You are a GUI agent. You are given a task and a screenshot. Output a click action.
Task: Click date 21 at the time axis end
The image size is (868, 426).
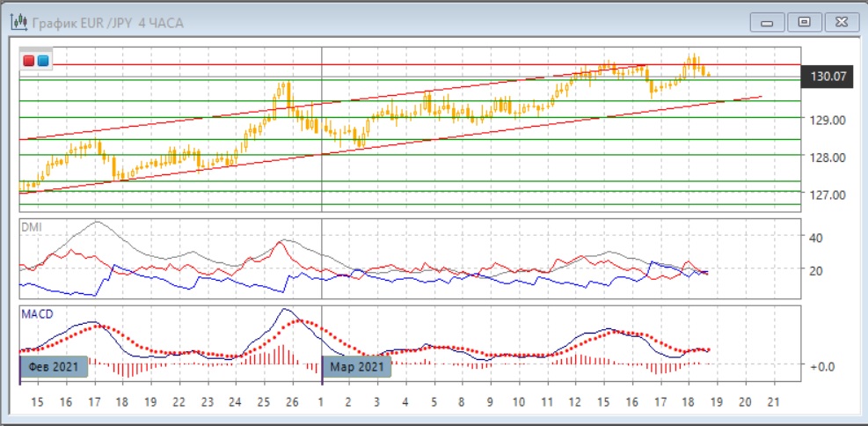[x=774, y=402]
